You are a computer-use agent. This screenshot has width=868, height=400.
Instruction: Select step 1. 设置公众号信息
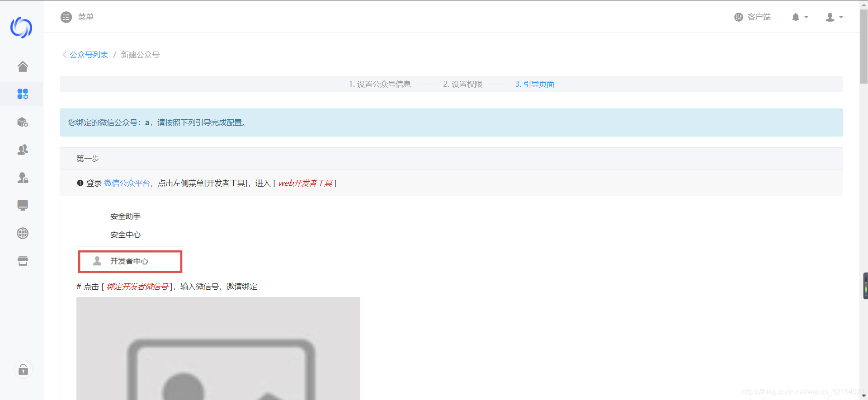pos(380,84)
